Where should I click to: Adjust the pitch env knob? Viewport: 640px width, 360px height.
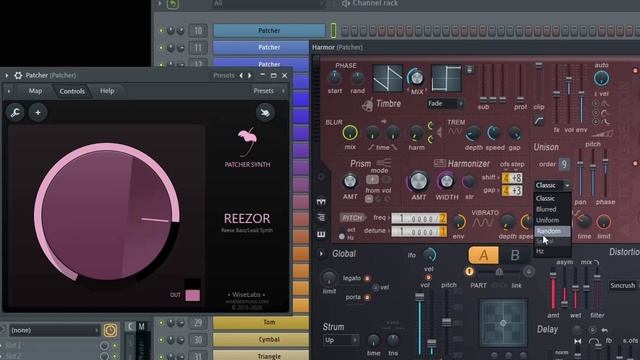[459, 222]
